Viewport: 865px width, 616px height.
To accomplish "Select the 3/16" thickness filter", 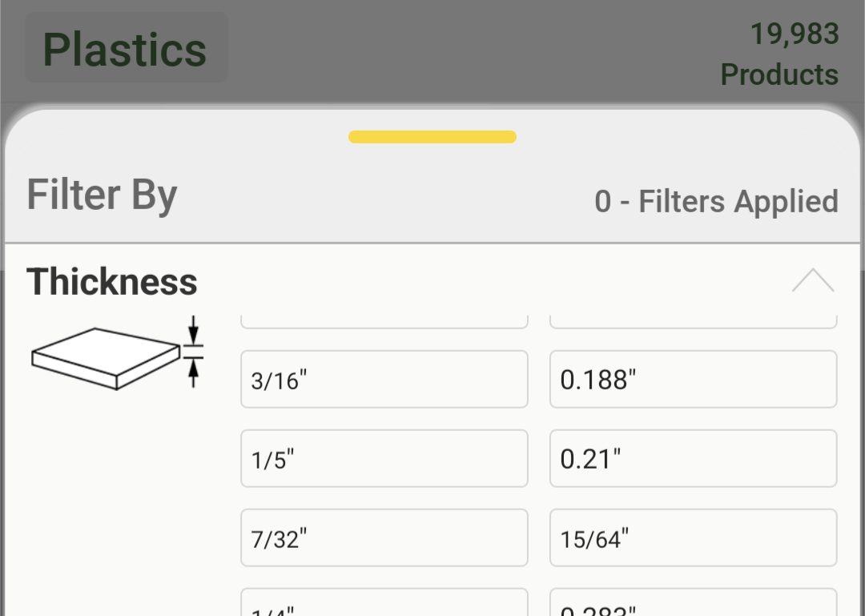I will (x=384, y=379).
